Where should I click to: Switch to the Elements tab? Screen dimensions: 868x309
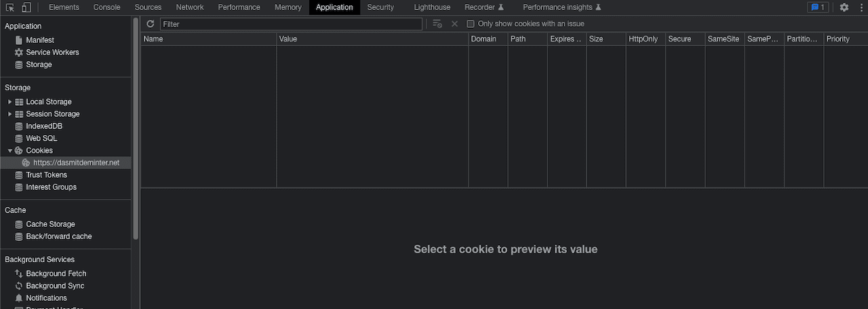[x=64, y=7]
